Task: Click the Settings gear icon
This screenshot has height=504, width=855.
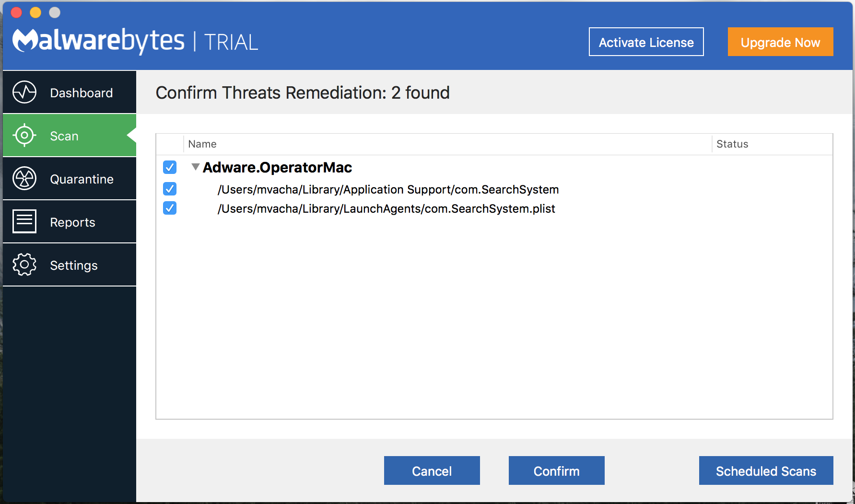Action: tap(24, 264)
